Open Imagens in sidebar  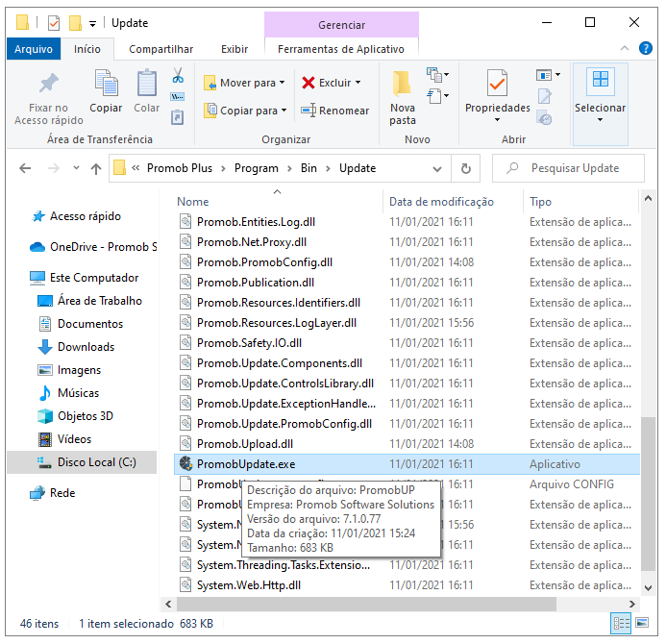pyautogui.click(x=69, y=370)
